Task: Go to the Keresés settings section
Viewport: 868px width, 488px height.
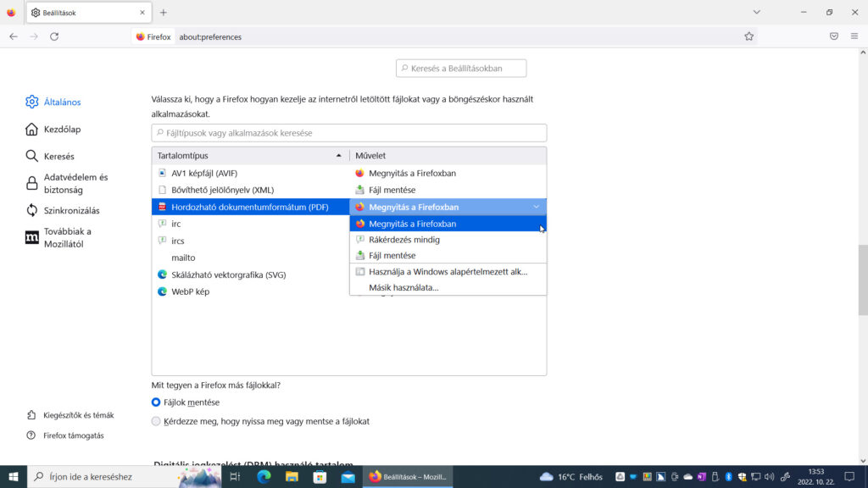Action: 50,156
